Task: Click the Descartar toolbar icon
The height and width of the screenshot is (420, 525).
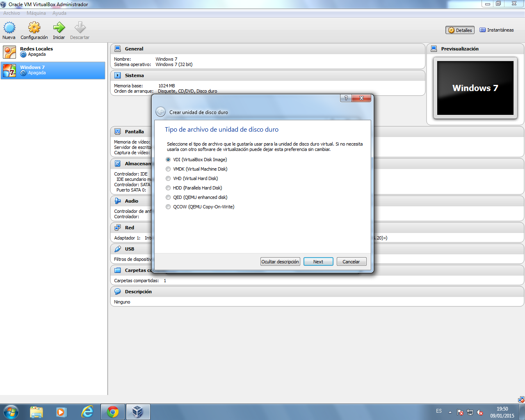Action: [80, 27]
